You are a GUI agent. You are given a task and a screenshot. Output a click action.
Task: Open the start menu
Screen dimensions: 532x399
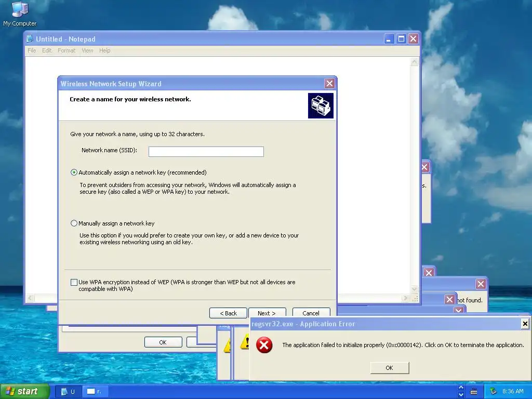pos(24,391)
